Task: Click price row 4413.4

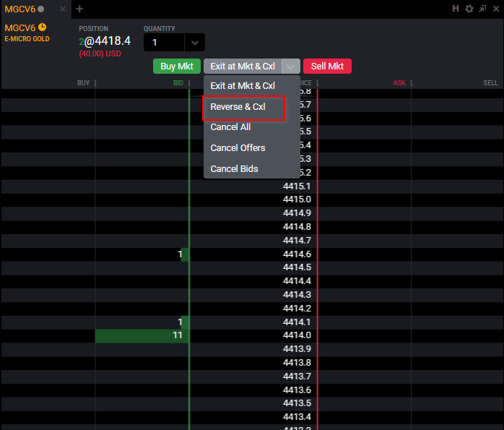Action: click(253, 417)
